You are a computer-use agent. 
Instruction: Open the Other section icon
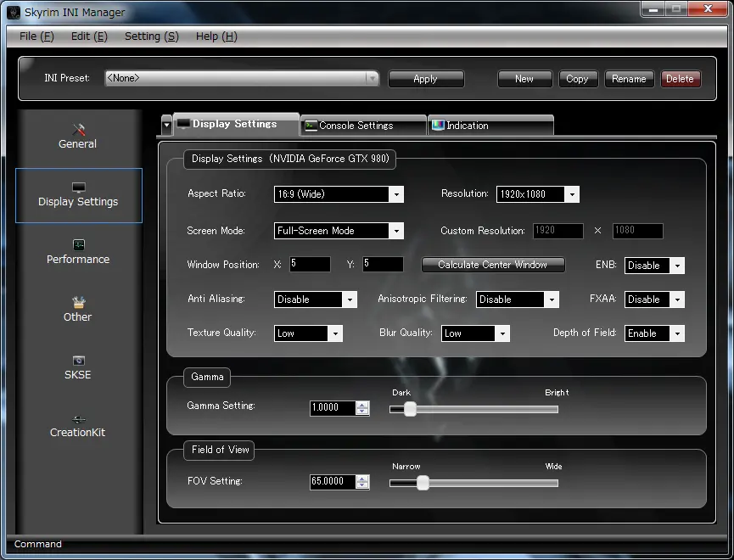point(79,302)
